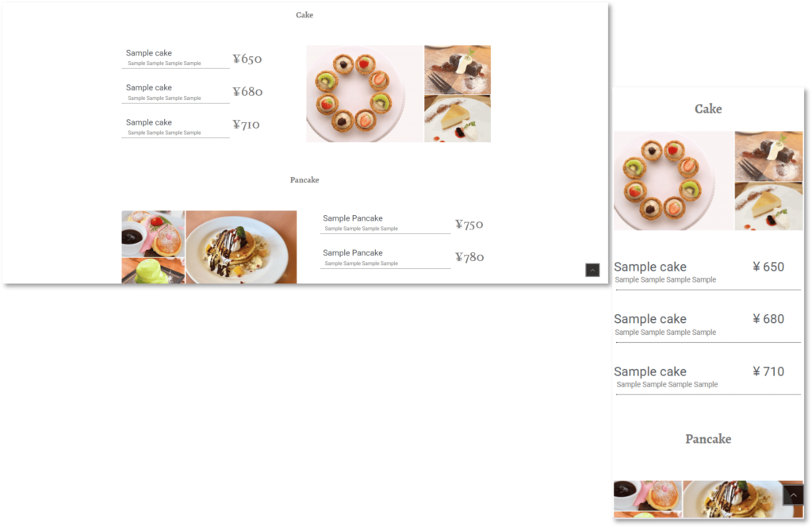
Task: Click the green matcha dessert photo
Action: tap(153, 271)
